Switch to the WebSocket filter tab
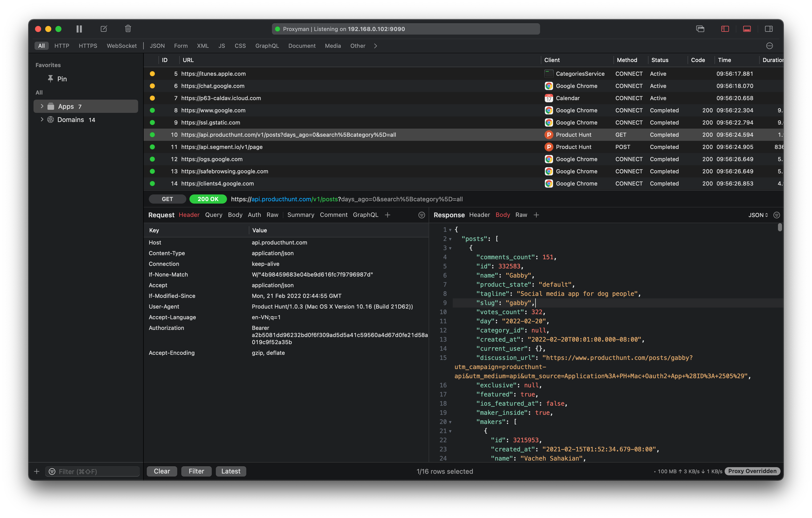The image size is (812, 518). (122, 46)
